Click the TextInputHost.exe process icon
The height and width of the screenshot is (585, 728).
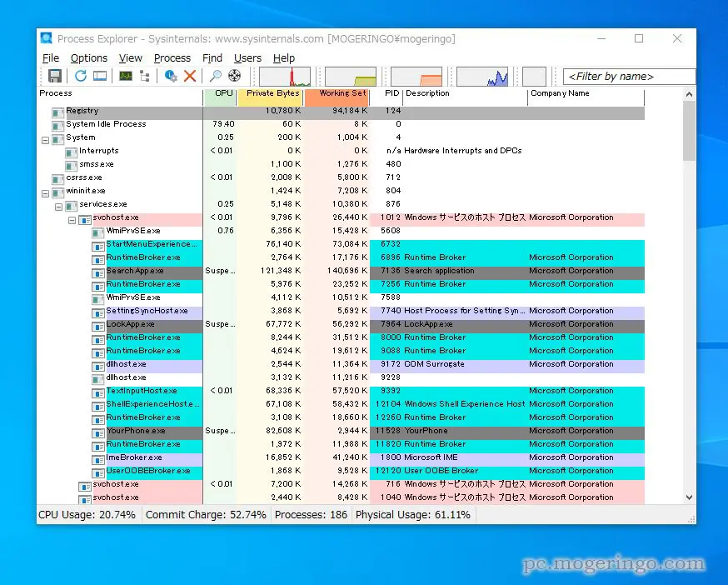(98, 393)
